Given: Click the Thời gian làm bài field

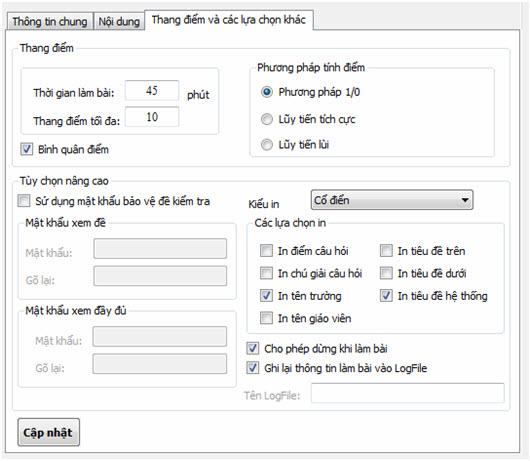Looking at the screenshot, I should coord(152,91).
